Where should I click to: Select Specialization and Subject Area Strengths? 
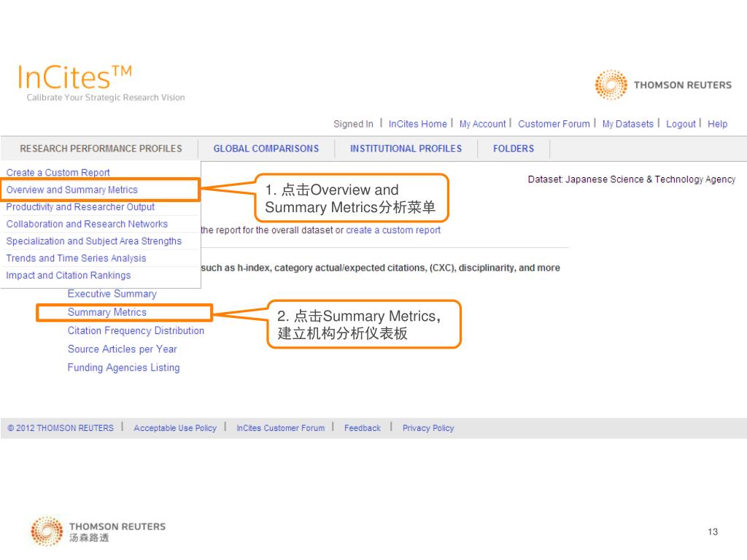click(93, 241)
